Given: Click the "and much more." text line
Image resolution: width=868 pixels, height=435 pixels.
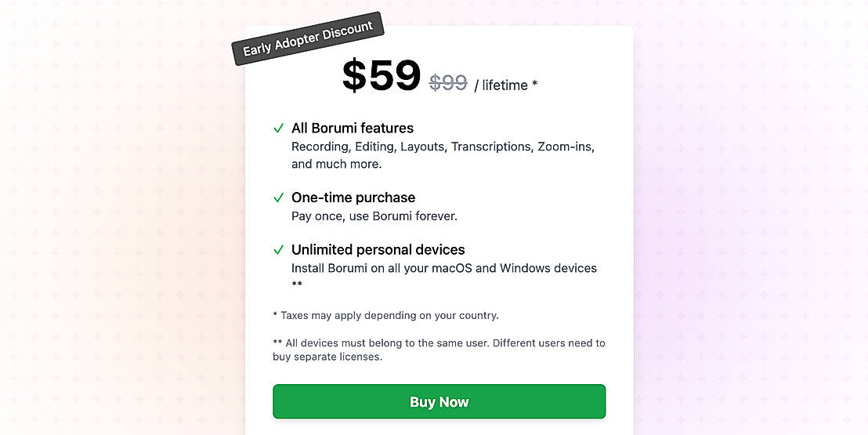Looking at the screenshot, I should coord(337,164).
